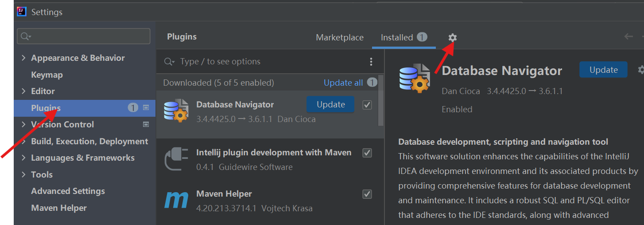The height and width of the screenshot is (225, 644).
Task: Click the Database Navigator plugin icon in list
Action: 175,111
